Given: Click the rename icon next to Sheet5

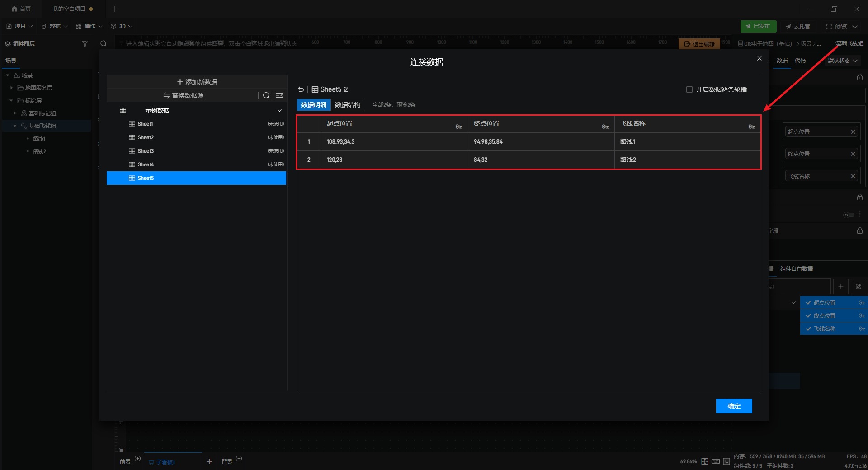Looking at the screenshot, I should (x=346, y=89).
